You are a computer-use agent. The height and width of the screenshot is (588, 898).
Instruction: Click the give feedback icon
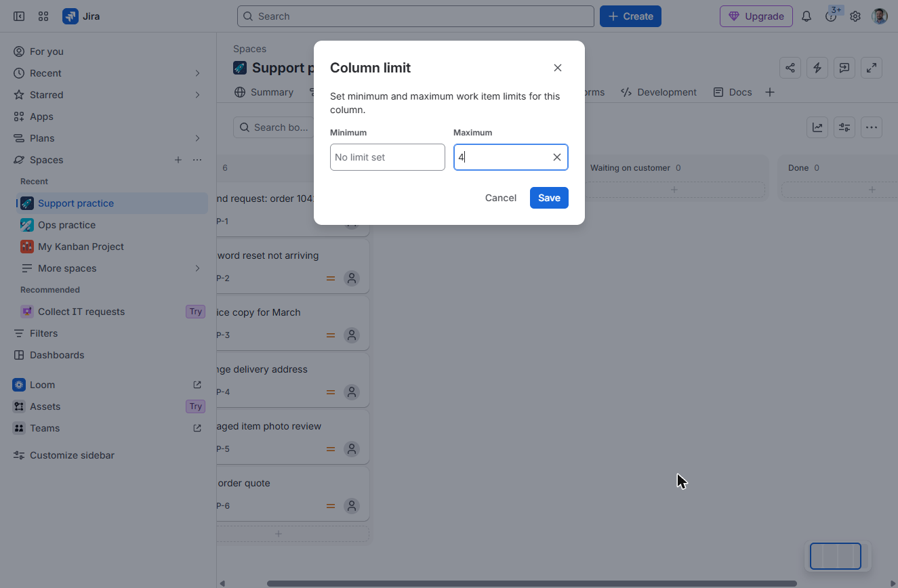(844, 68)
